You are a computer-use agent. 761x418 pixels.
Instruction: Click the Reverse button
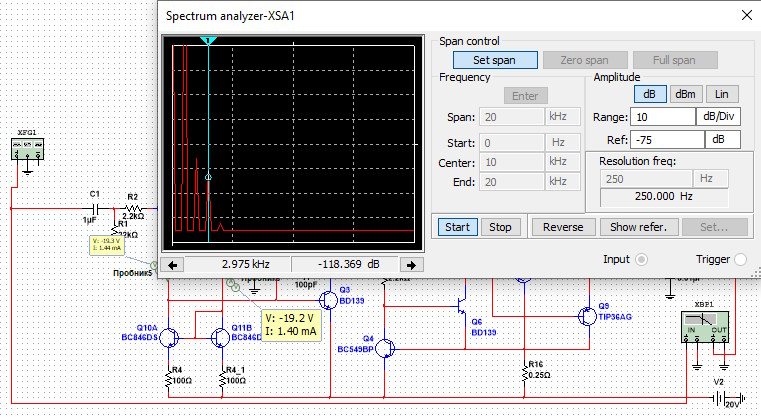pyautogui.click(x=563, y=226)
